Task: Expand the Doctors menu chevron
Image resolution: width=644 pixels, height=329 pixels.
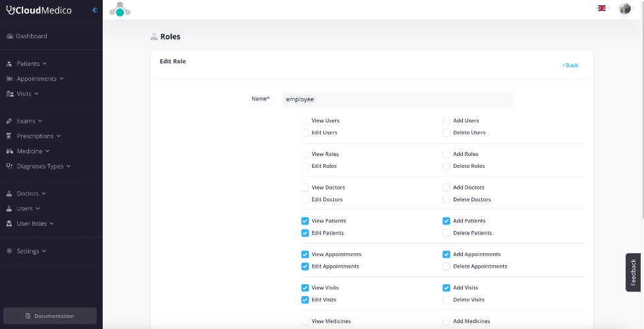Action: point(43,193)
